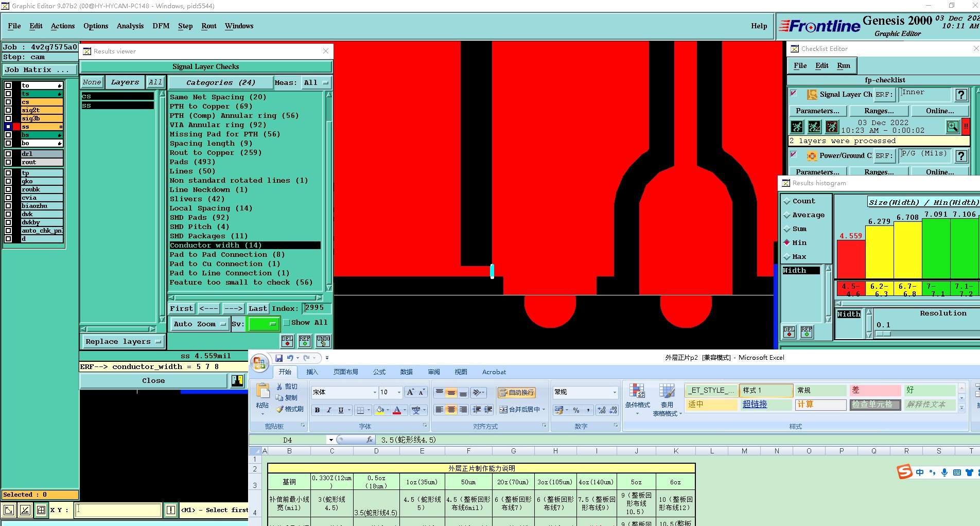Screen dimensions: 980x526
Task: Open the DFM menu
Action: [x=161, y=26]
